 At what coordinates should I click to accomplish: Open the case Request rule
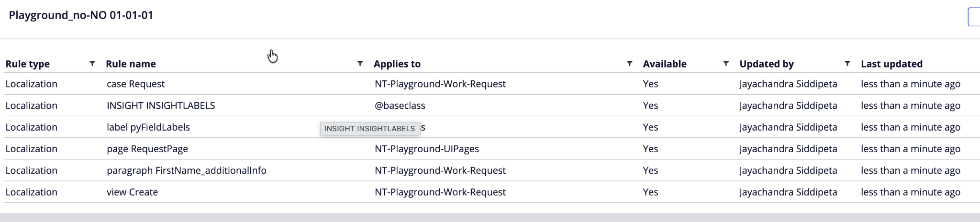click(135, 84)
